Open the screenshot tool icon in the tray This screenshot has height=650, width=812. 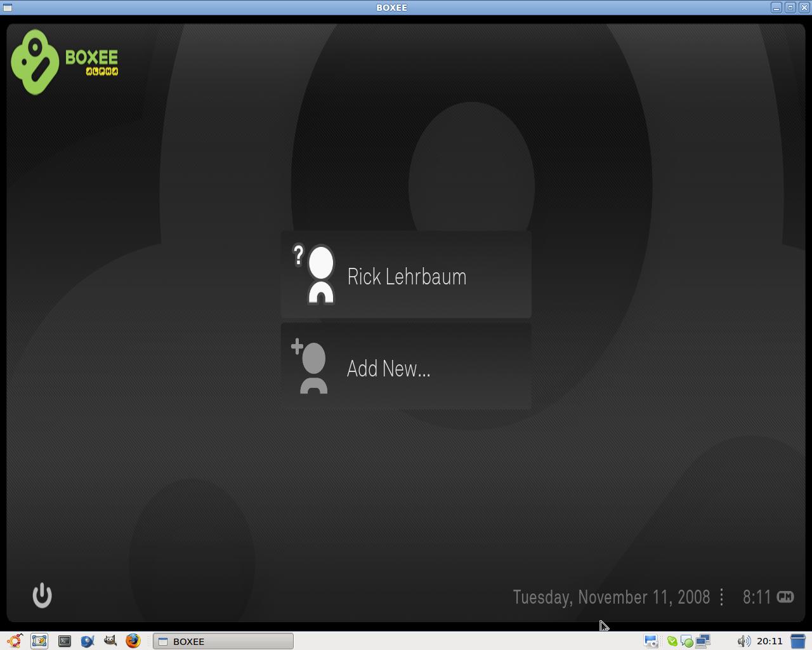point(651,641)
